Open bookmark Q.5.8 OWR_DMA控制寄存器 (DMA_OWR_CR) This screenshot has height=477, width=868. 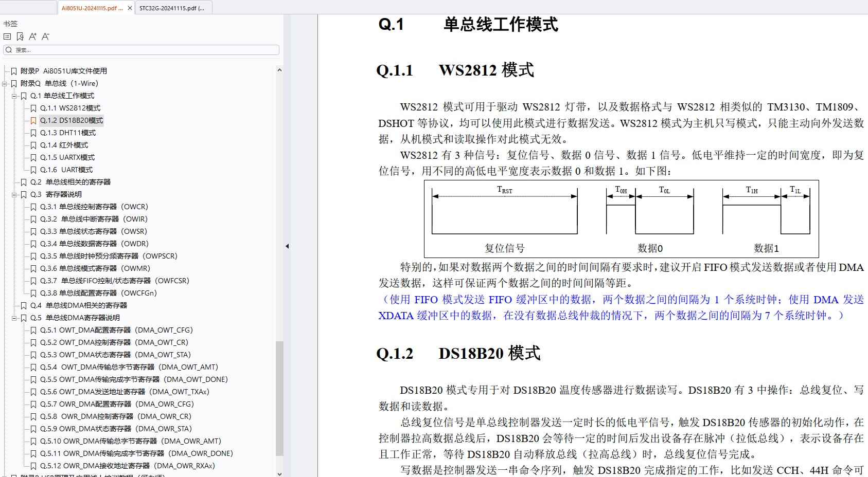click(116, 416)
